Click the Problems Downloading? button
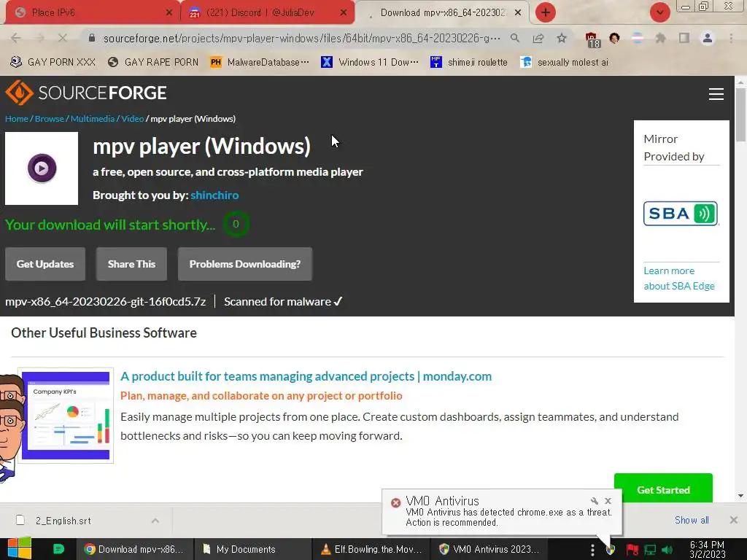This screenshot has width=747, height=560. pyautogui.click(x=245, y=264)
